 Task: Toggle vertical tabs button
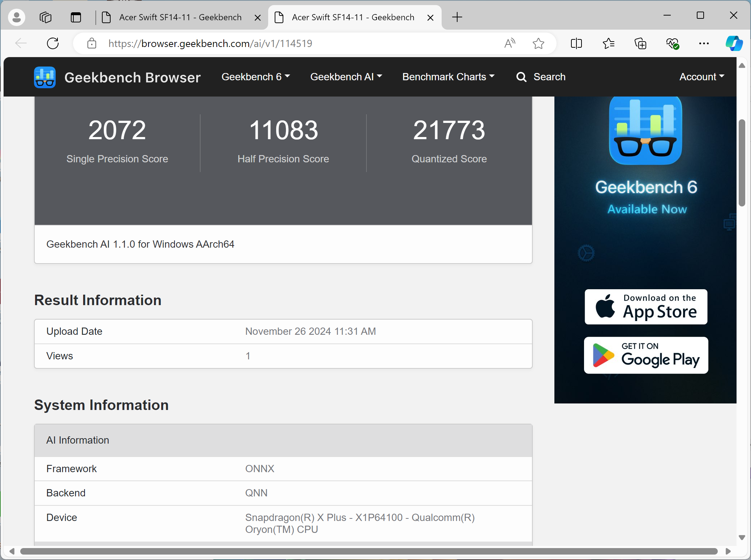(x=76, y=17)
